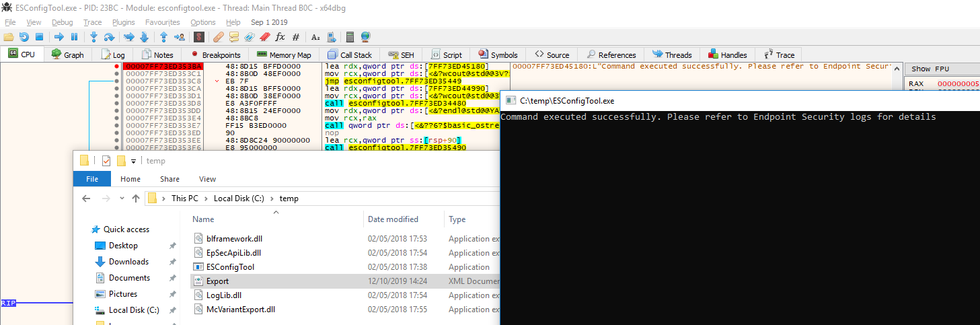980x325 pixels.
Task: Open the Intermodular calls icon
Action: [x=330, y=37]
